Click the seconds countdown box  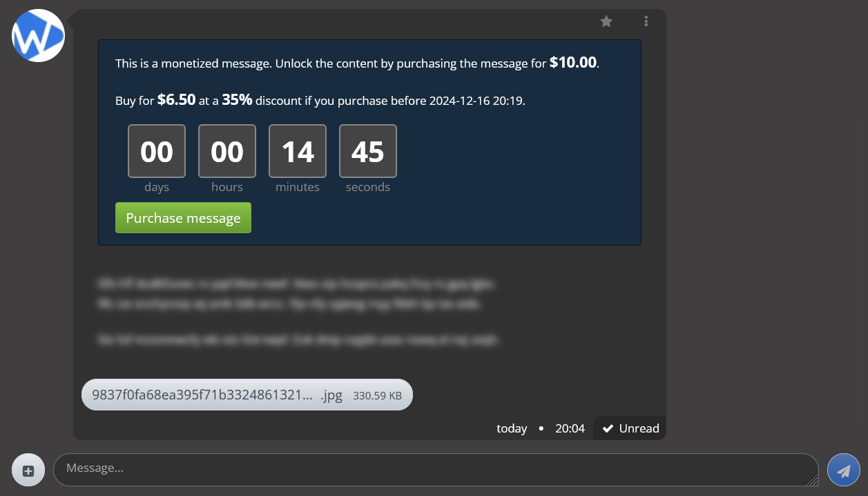(x=368, y=152)
